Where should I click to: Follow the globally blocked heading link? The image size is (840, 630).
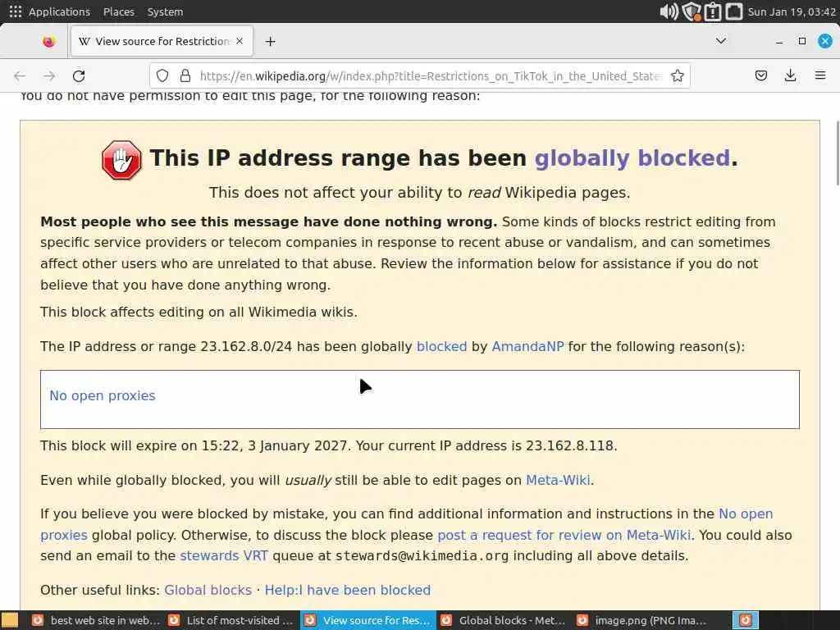(x=632, y=158)
